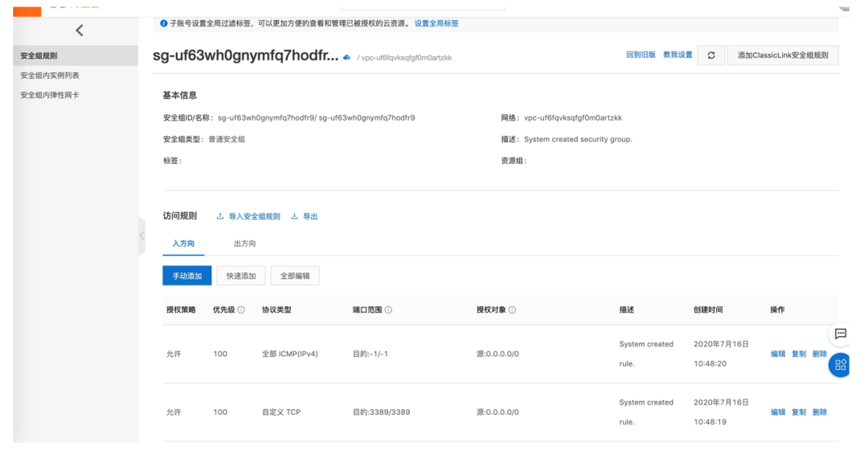Click the network value vpc-uf6fqvksqfgf0m0artzkk in 基本信息
This screenshot has height=451, width=868.
point(573,118)
